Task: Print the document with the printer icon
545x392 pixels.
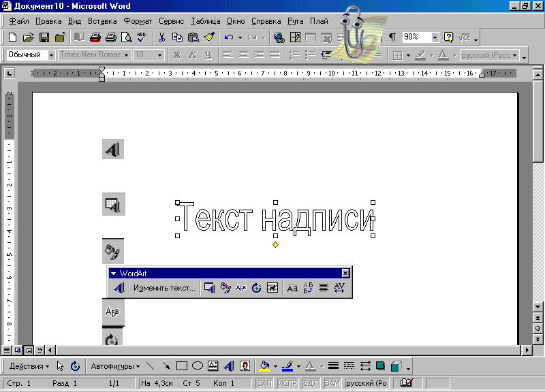Action: tap(111, 37)
